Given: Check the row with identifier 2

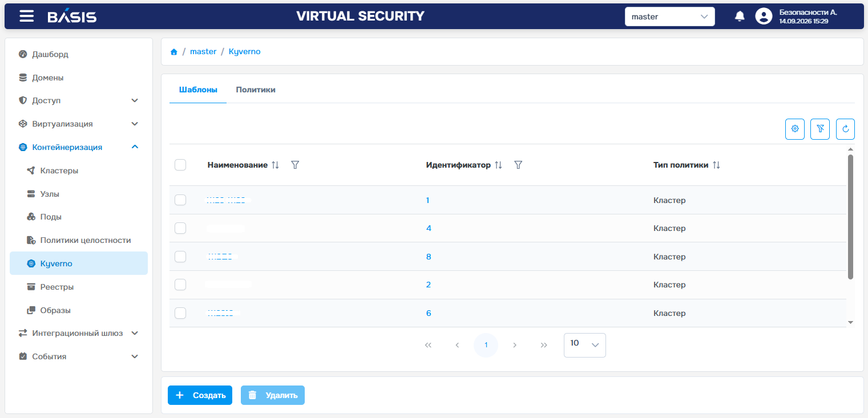Looking at the screenshot, I should (180, 285).
